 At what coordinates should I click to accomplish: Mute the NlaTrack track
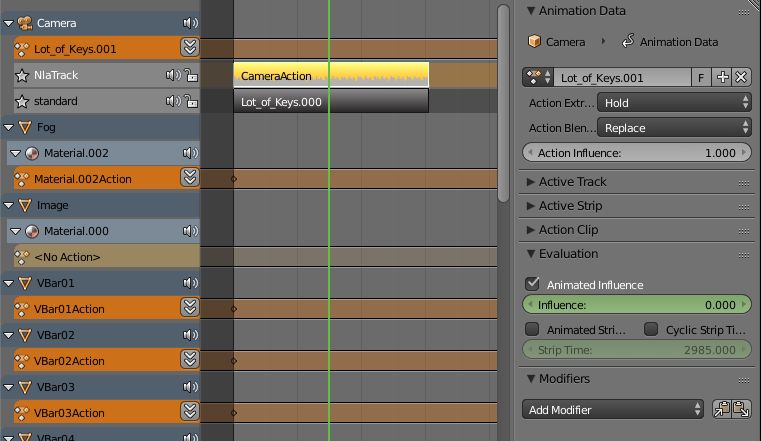pos(173,75)
